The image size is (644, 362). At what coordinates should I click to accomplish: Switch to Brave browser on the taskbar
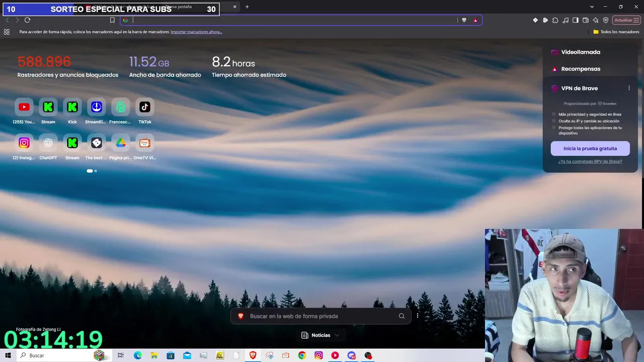click(253, 355)
